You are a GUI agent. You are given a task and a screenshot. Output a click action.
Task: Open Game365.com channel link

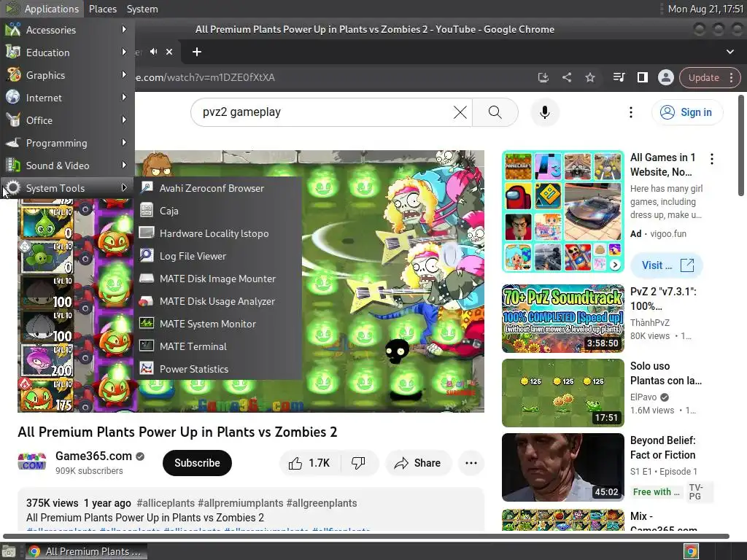pos(93,456)
